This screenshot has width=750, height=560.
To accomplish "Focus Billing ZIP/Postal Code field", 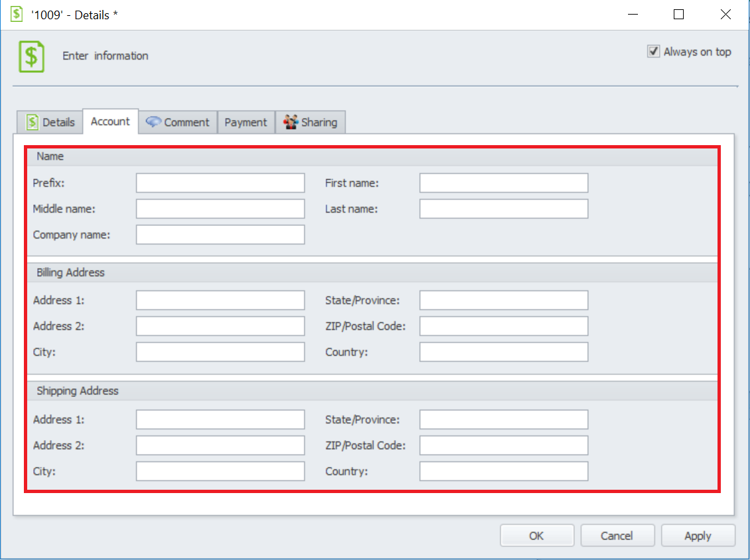I will pos(503,326).
